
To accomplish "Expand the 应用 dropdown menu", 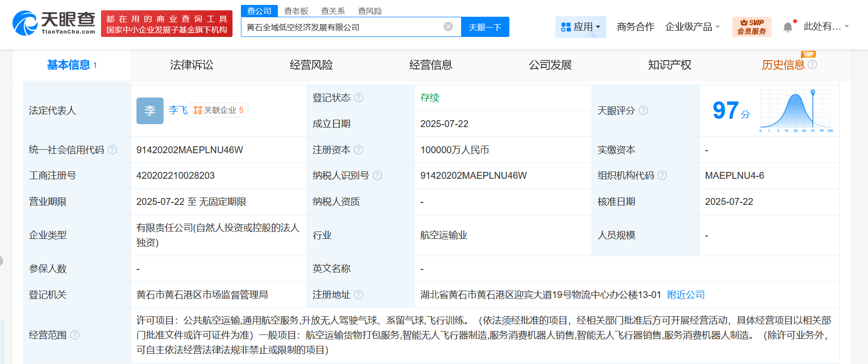I will click(581, 27).
